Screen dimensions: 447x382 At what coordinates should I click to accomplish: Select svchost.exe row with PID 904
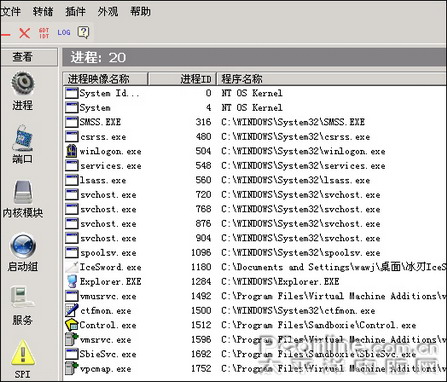pyautogui.click(x=255, y=238)
